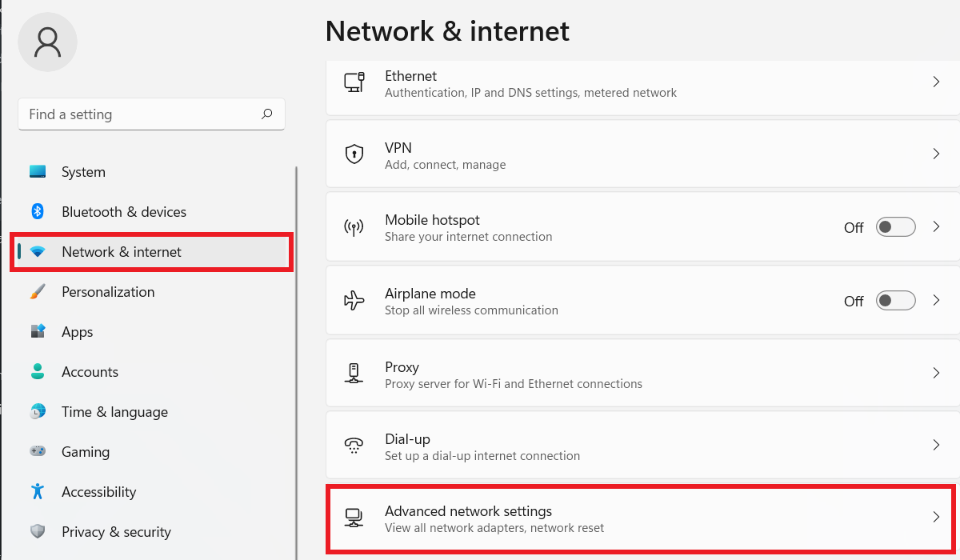The height and width of the screenshot is (560, 960).
Task: Click the Dial-up phone icon
Action: 354,446
